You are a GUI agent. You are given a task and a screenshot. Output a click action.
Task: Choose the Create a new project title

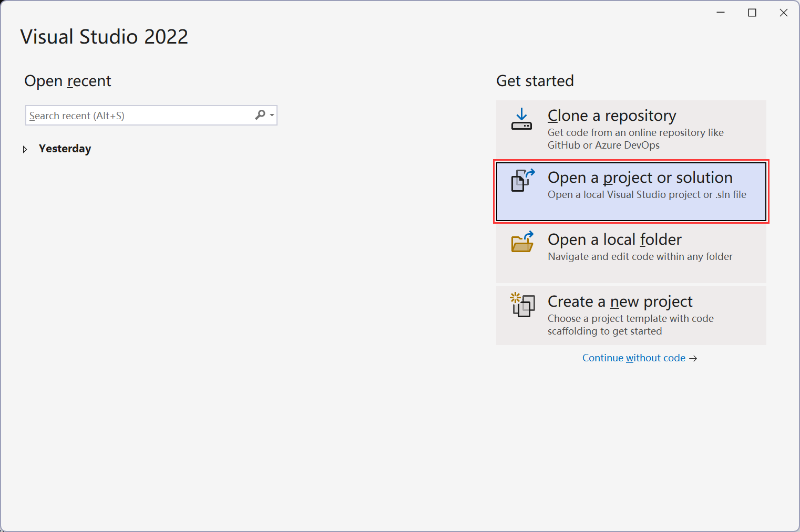(620, 301)
